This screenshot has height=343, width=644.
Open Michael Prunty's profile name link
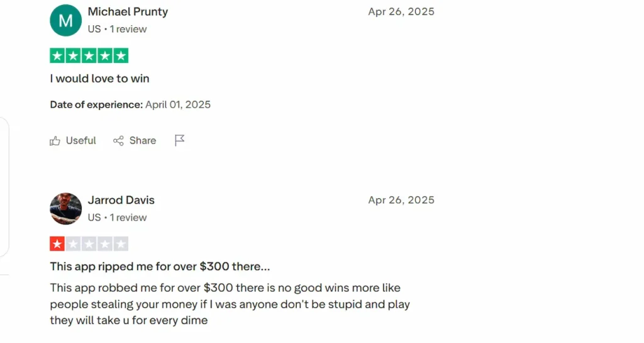click(128, 12)
